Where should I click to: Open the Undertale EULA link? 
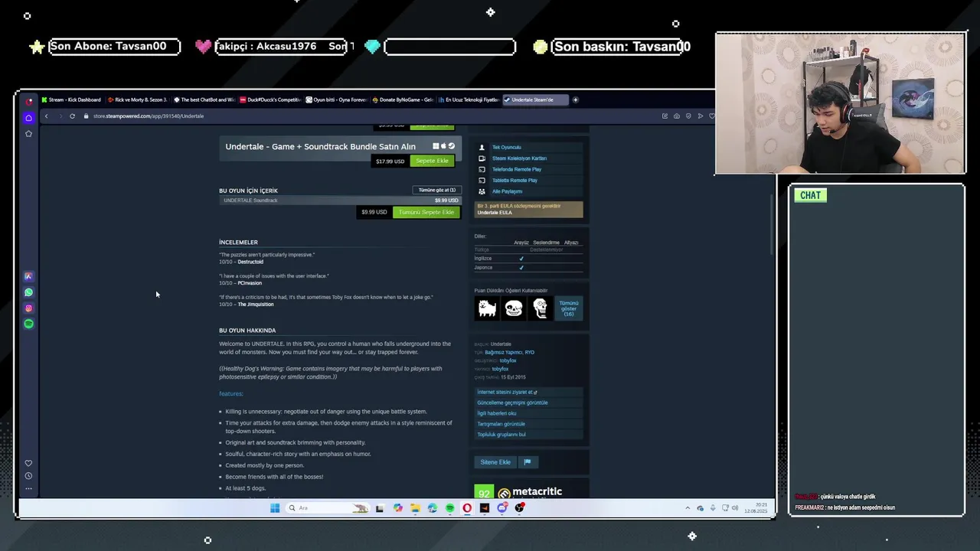click(495, 213)
